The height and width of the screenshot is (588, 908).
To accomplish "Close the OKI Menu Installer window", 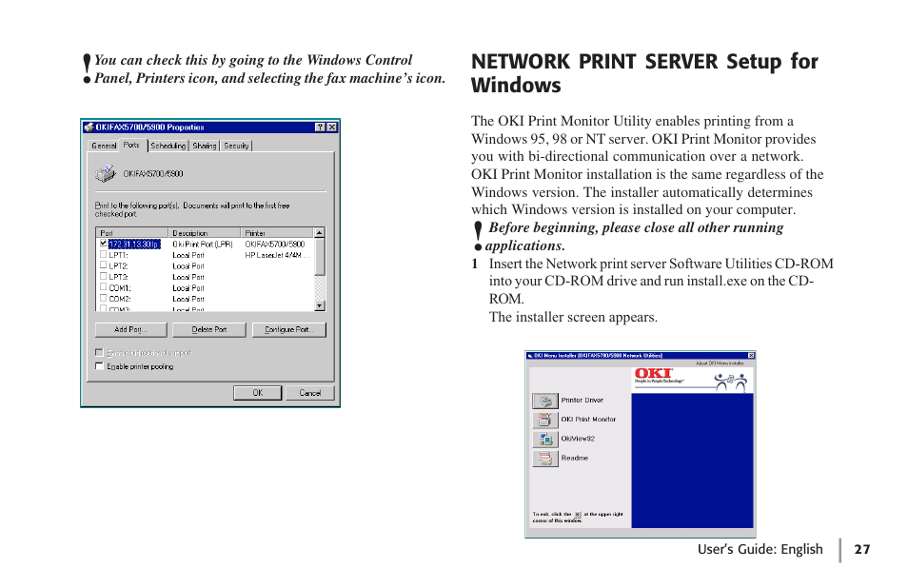I will [x=751, y=355].
